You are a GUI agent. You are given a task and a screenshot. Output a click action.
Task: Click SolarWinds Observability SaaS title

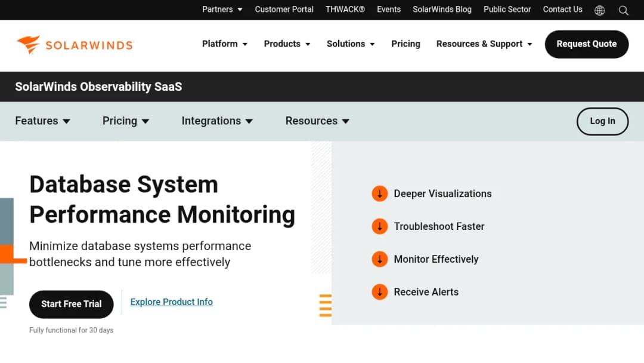point(98,87)
